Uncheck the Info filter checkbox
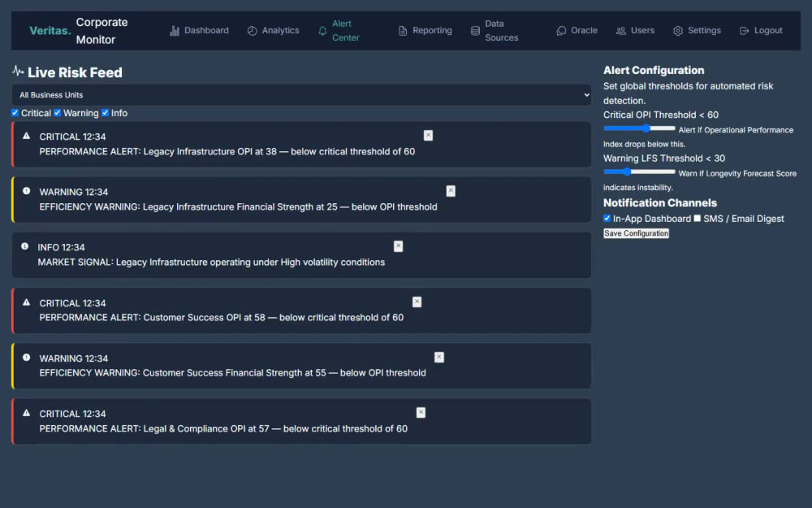Viewport: 812px width, 508px height. click(x=105, y=113)
